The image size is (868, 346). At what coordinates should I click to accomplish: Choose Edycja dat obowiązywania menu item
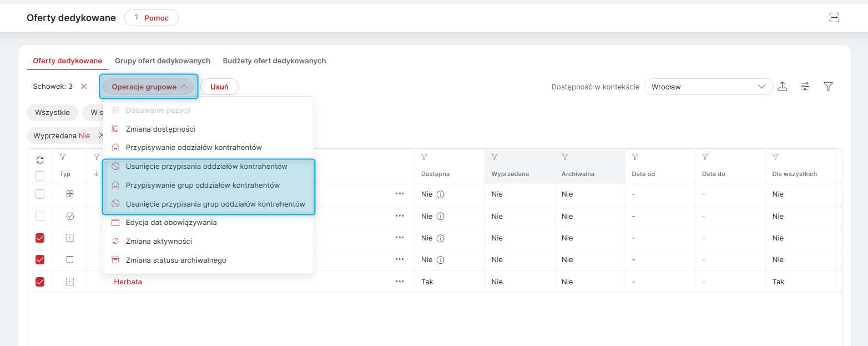(x=209, y=222)
